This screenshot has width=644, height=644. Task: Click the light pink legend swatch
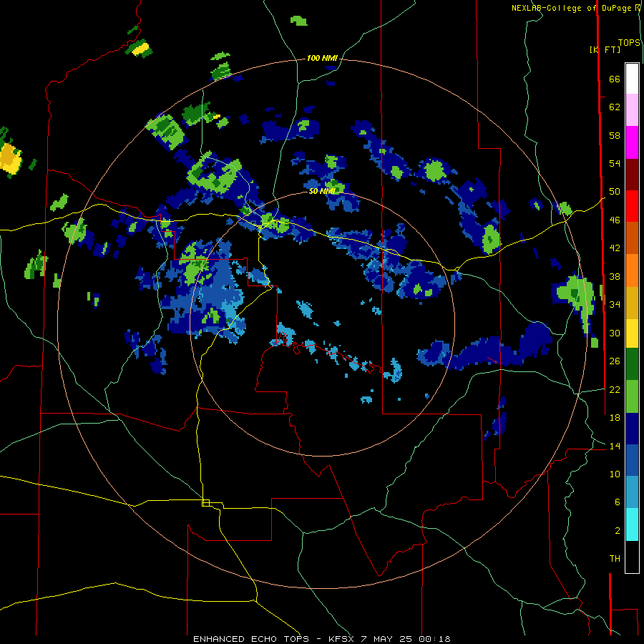(632, 110)
